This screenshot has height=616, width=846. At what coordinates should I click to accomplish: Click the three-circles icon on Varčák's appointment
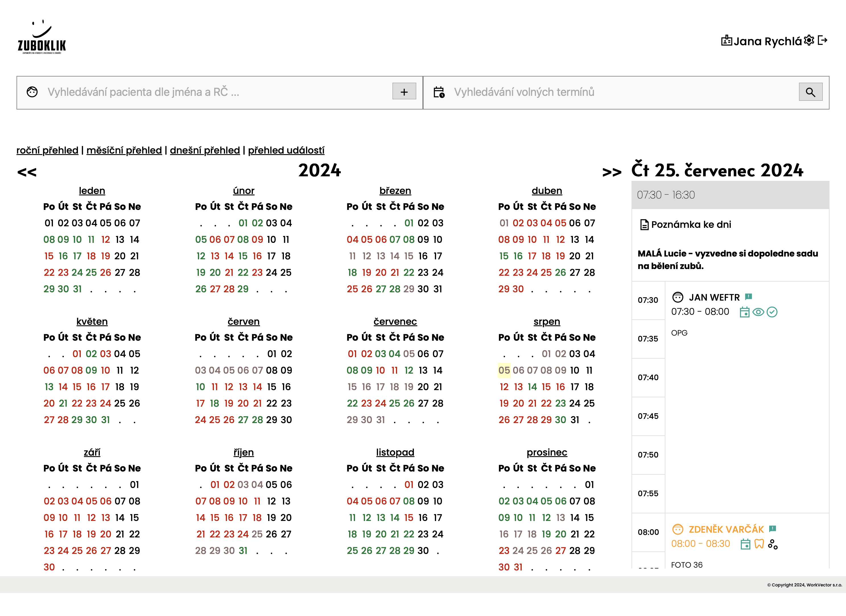pyautogui.click(x=773, y=544)
